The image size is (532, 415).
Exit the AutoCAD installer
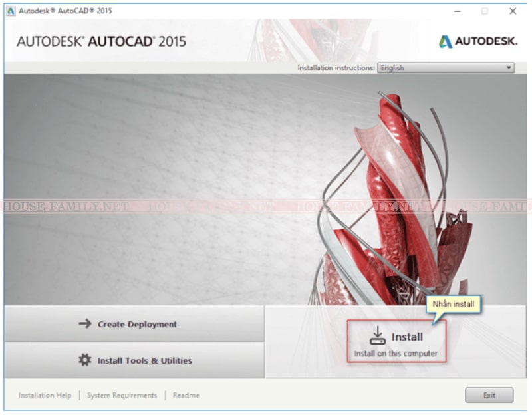click(x=489, y=395)
